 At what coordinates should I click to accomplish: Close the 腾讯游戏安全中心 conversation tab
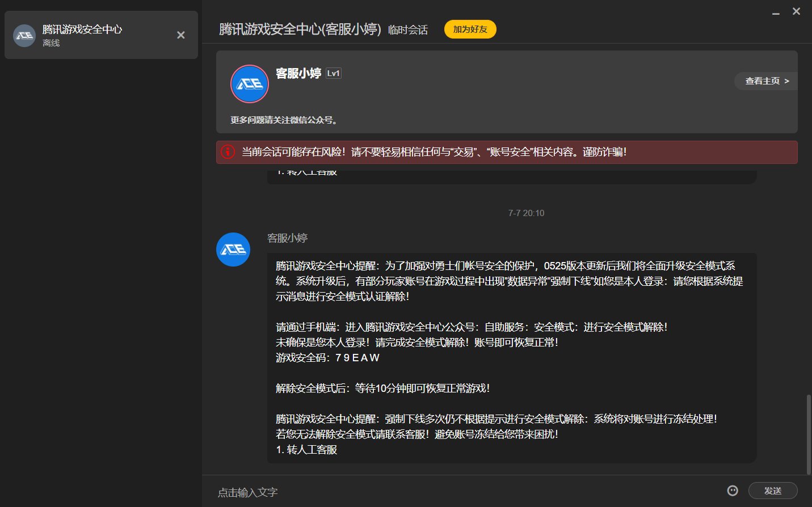coord(181,35)
